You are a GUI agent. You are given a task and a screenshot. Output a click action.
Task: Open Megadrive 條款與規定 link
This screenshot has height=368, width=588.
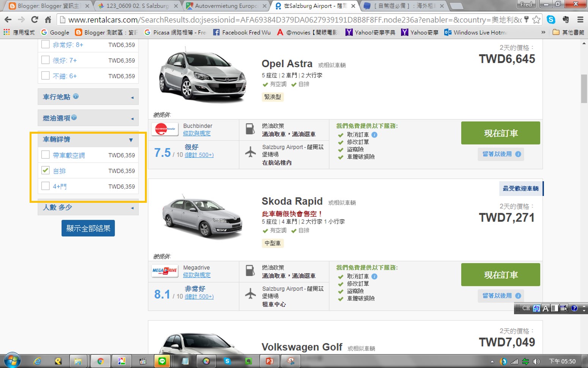tap(197, 275)
